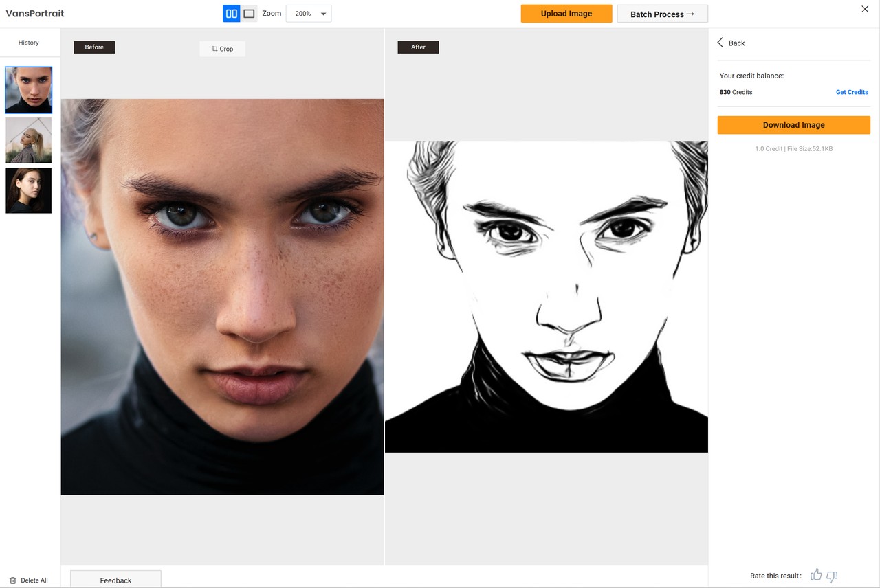This screenshot has height=588, width=880.
Task: Download the processed image
Action: 793,125
